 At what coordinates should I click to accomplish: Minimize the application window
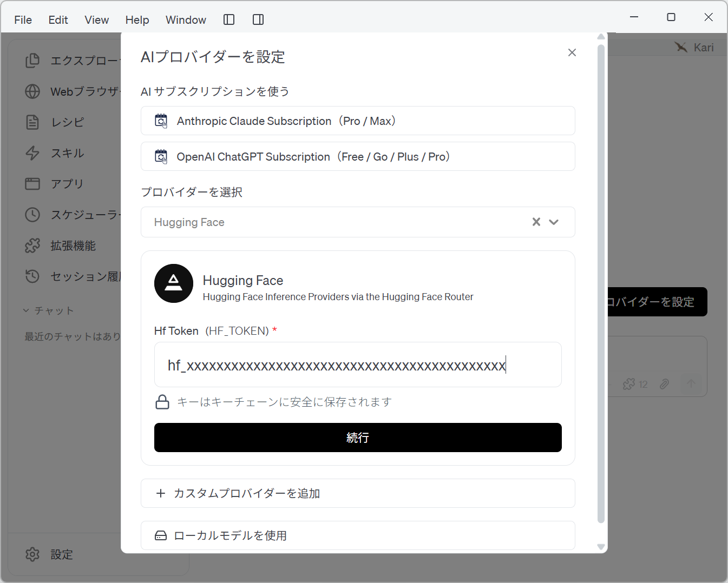click(x=634, y=17)
